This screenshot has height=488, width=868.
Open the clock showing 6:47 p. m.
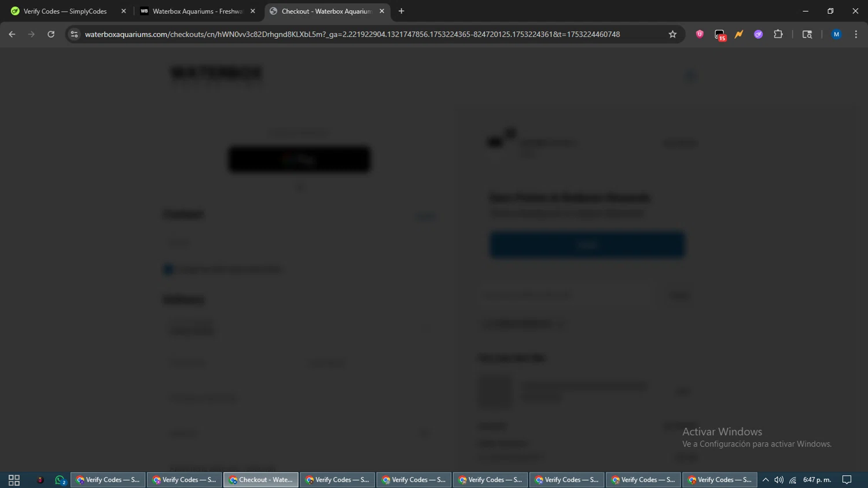point(817,480)
